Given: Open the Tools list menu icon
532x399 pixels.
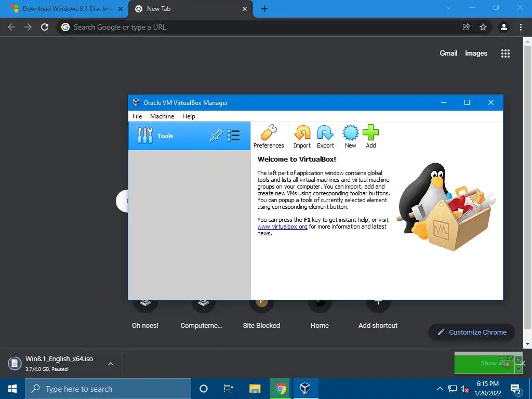Looking at the screenshot, I should [x=233, y=136].
